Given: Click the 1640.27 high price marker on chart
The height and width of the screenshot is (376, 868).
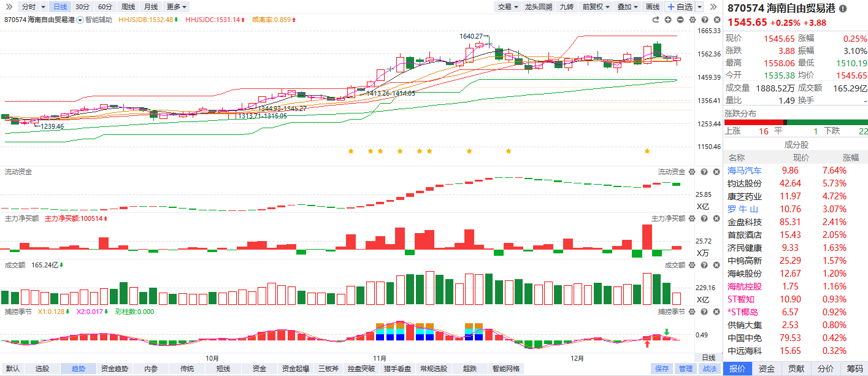Looking at the screenshot, I should point(471,36).
